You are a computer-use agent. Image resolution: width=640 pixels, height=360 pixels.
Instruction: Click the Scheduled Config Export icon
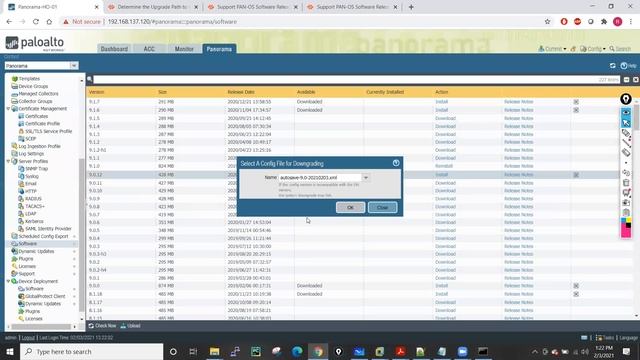[x=14, y=236]
